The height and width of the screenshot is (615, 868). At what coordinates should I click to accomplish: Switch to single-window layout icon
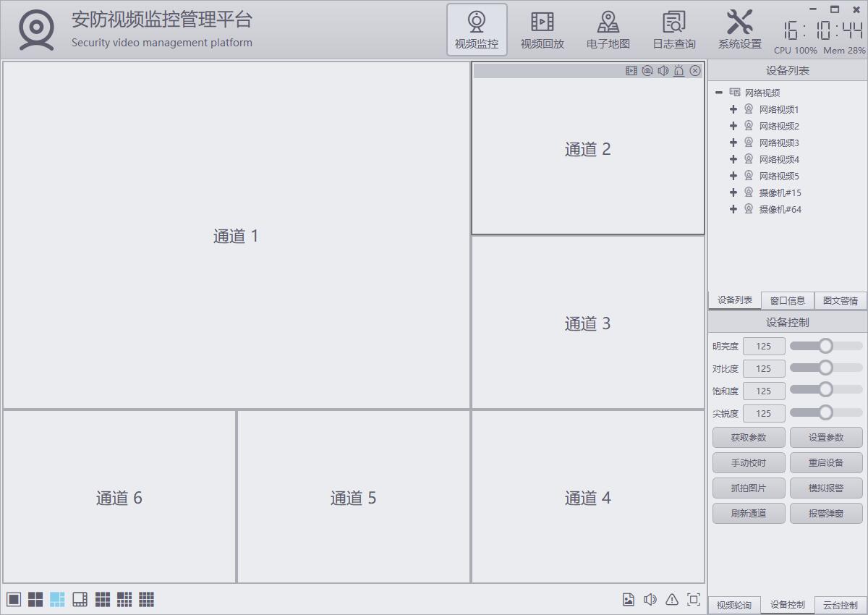pos(14,599)
